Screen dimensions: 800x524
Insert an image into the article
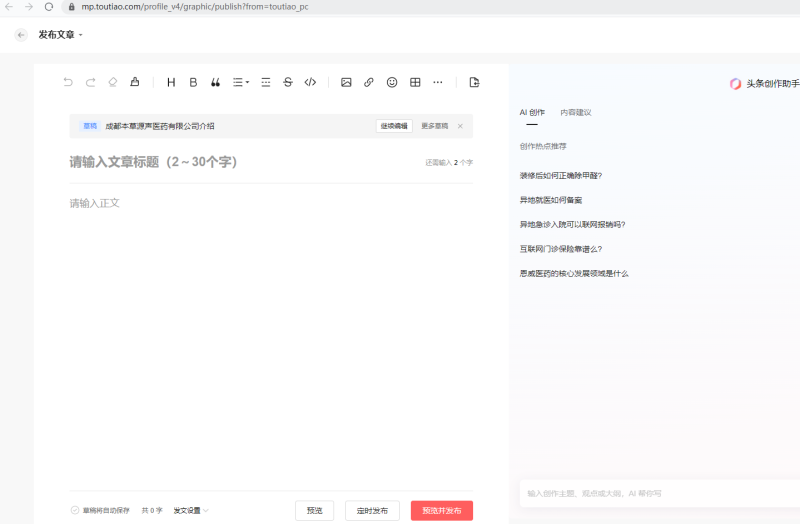click(346, 82)
